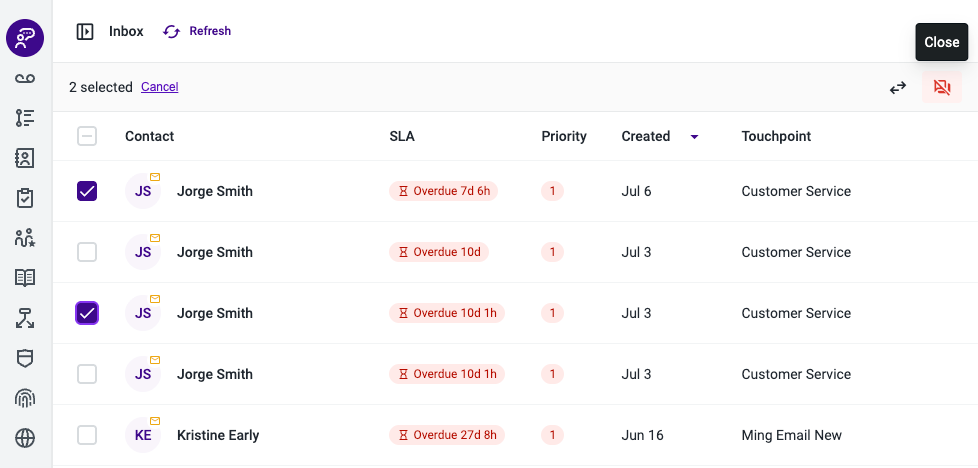
Task: Open the tasks clipboard sidebar icon
Action: 25,198
